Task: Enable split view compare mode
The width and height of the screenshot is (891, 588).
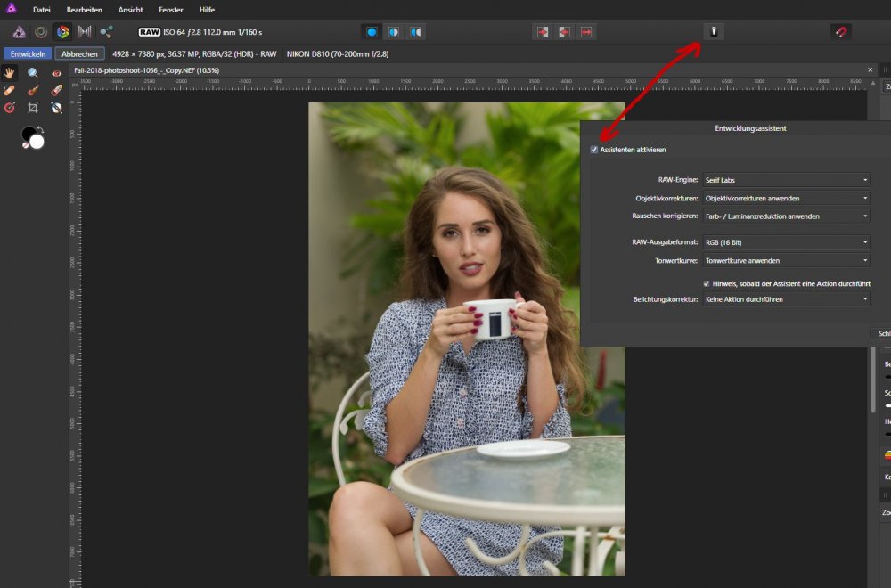Action: pos(393,32)
